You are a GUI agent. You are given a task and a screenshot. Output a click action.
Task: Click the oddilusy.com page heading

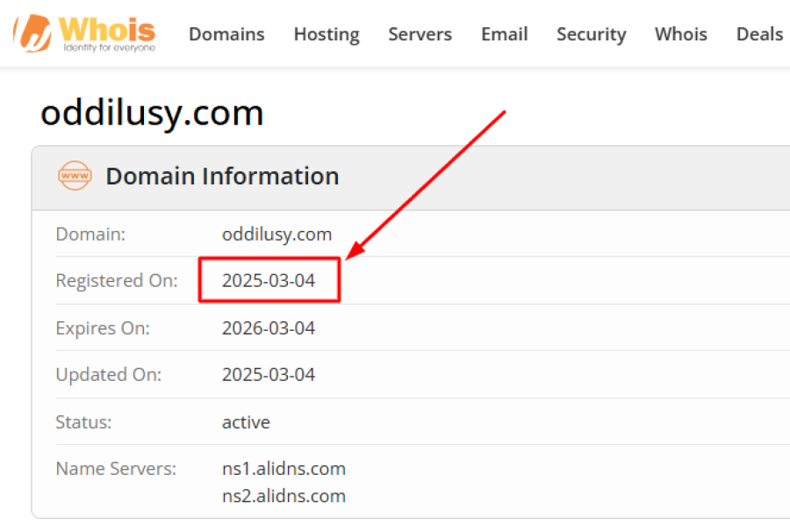(152, 113)
